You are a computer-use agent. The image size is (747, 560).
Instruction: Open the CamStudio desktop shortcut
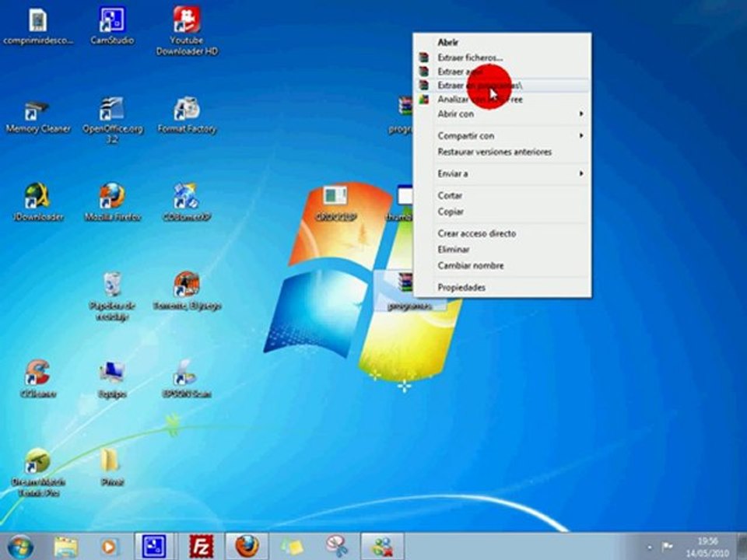point(112,26)
